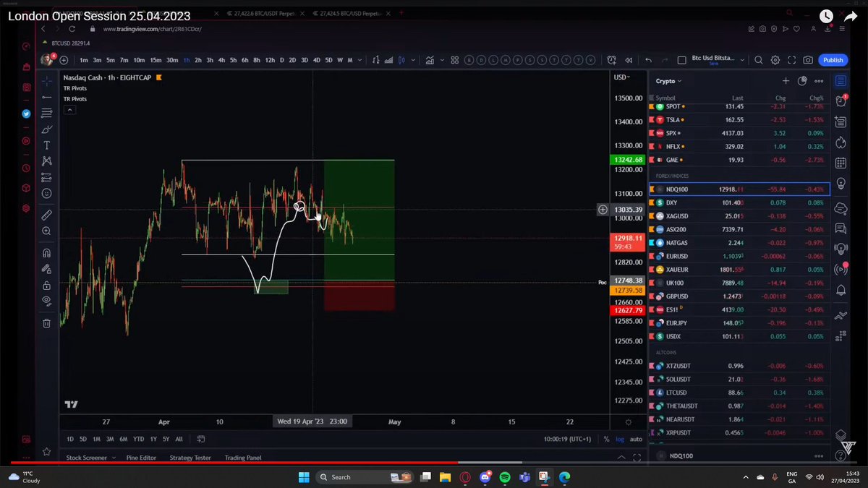The width and height of the screenshot is (868, 488).
Task: Select the NDQ100 watchlist row
Action: 739,189
